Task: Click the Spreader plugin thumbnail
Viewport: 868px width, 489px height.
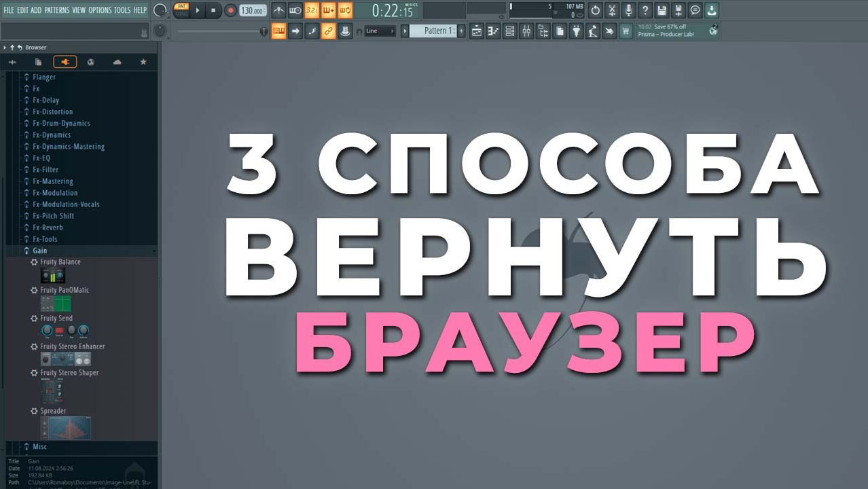Action: 66,428
